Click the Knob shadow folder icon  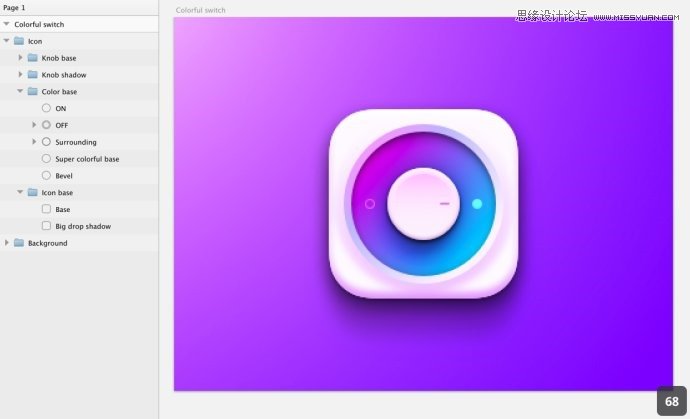coord(33,74)
